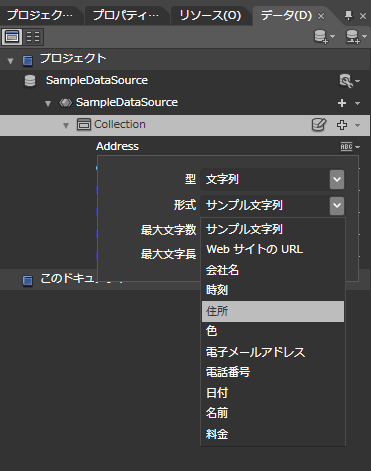Collapse the nested SampleDataSource node

pos(48,103)
